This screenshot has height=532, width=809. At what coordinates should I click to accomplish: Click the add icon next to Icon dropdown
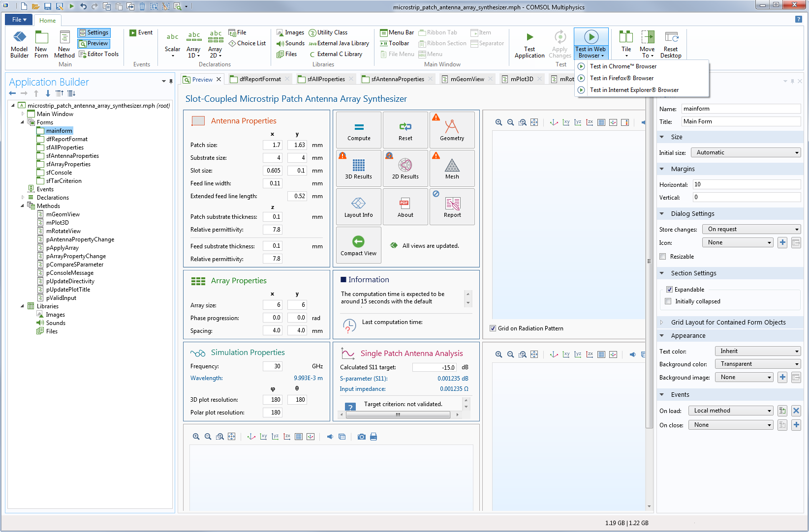(x=782, y=242)
